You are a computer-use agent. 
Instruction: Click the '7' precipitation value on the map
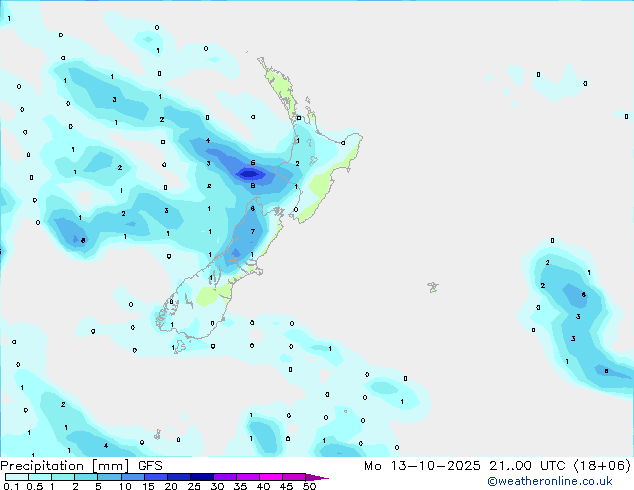(253, 232)
